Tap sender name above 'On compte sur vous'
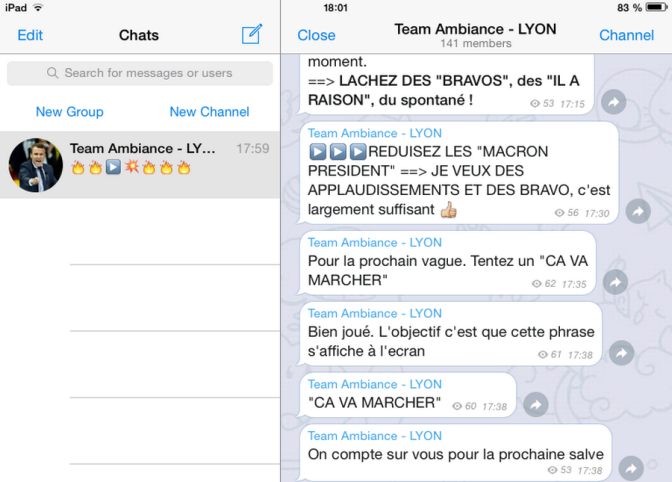This screenshot has width=672, height=482. click(x=375, y=436)
